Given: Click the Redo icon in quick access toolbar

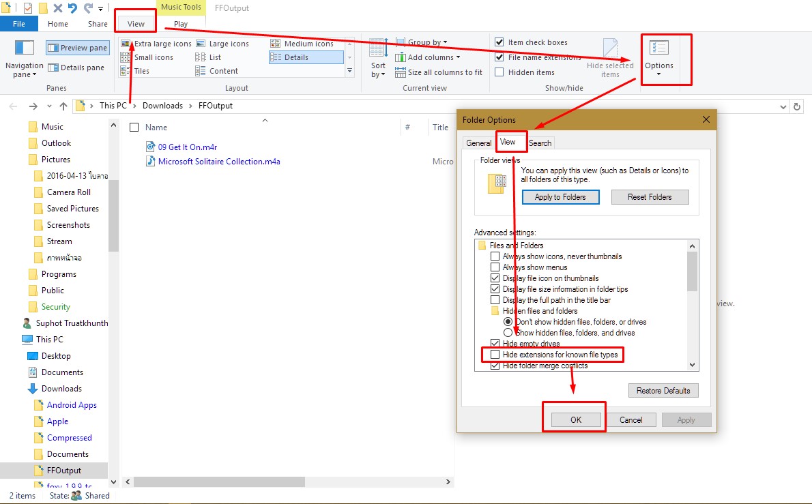Looking at the screenshot, I should [89, 8].
